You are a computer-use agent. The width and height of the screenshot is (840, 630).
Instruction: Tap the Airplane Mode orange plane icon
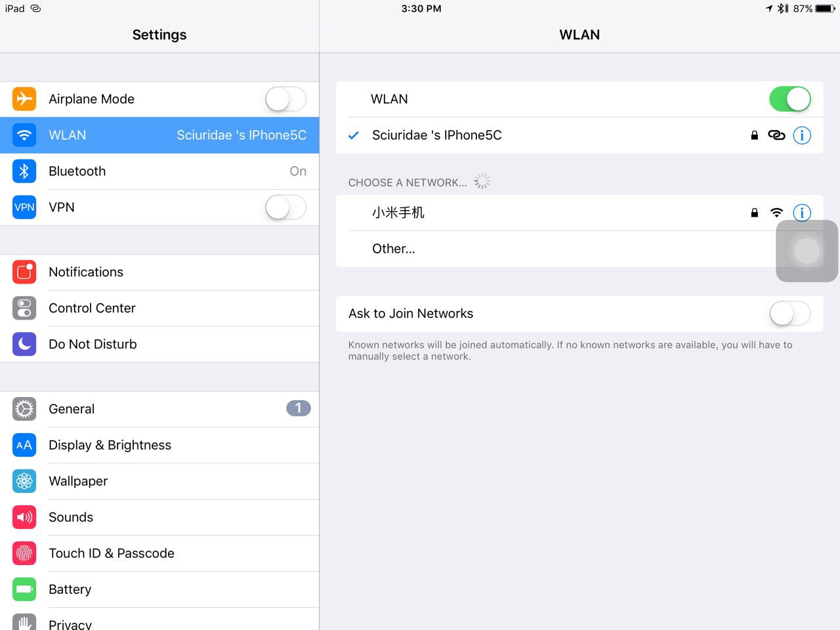[x=24, y=99]
